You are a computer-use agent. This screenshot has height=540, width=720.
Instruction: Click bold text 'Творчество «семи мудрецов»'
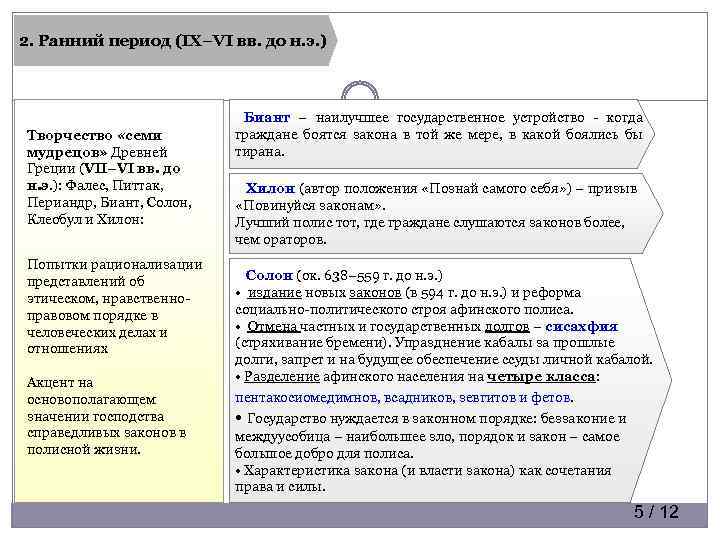[94, 144]
